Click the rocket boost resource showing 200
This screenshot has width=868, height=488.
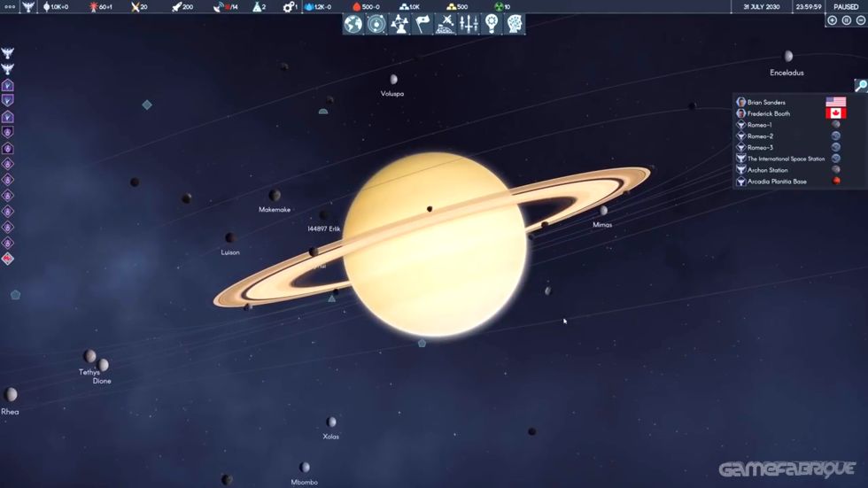(182, 6)
